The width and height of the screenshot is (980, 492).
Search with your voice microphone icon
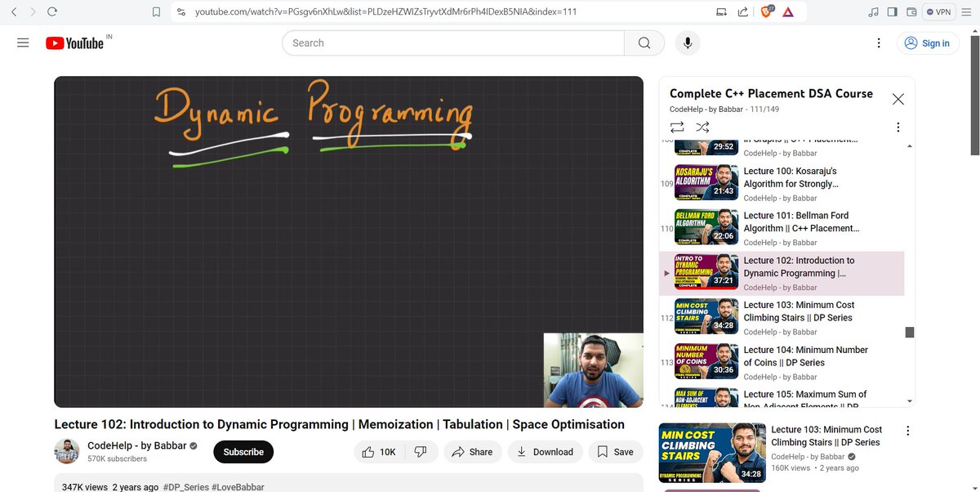tap(688, 42)
